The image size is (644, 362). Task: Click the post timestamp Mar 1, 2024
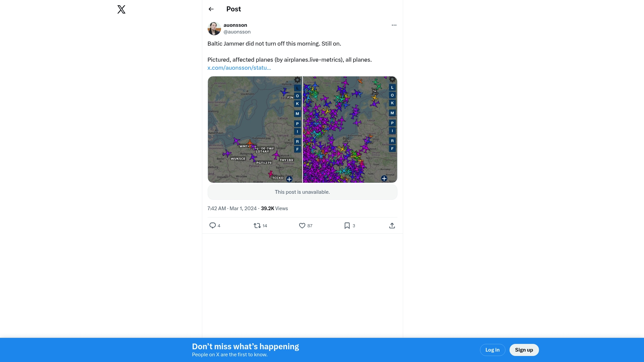(x=232, y=208)
